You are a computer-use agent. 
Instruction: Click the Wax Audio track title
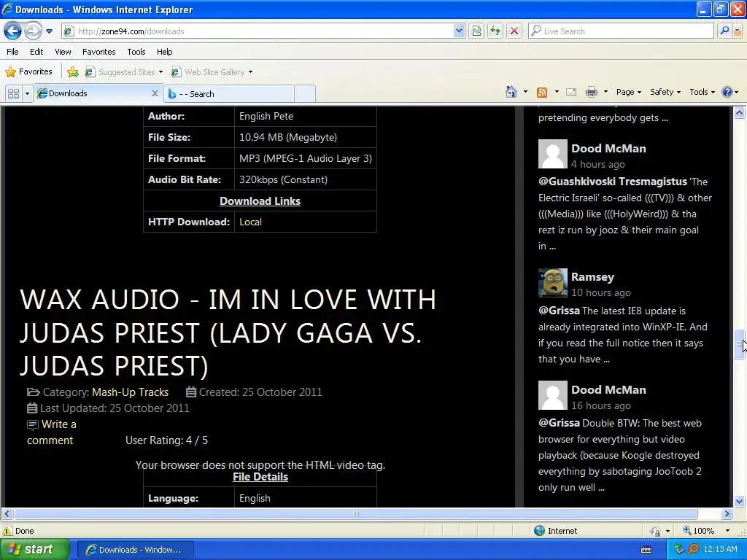228,332
